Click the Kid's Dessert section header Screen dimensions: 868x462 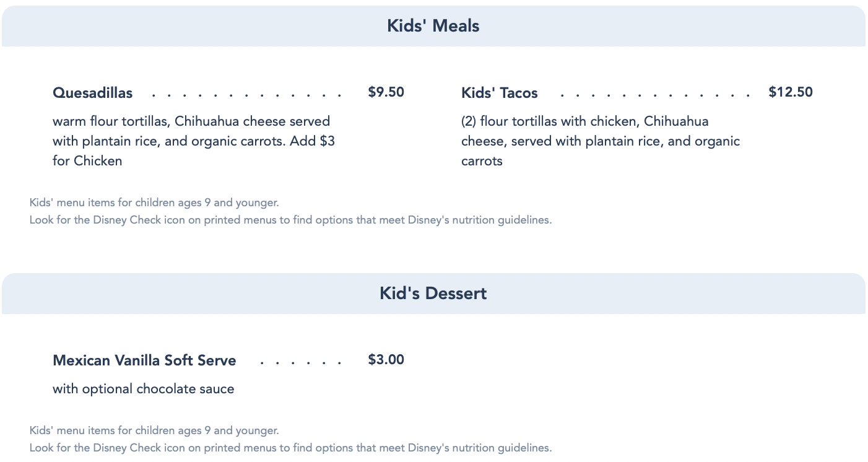pyautogui.click(x=433, y=294)
